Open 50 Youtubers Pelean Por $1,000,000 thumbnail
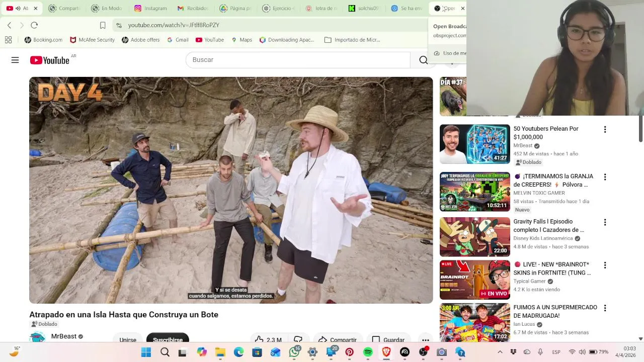The height and width of the screenshot is (362, 644). 474,144
